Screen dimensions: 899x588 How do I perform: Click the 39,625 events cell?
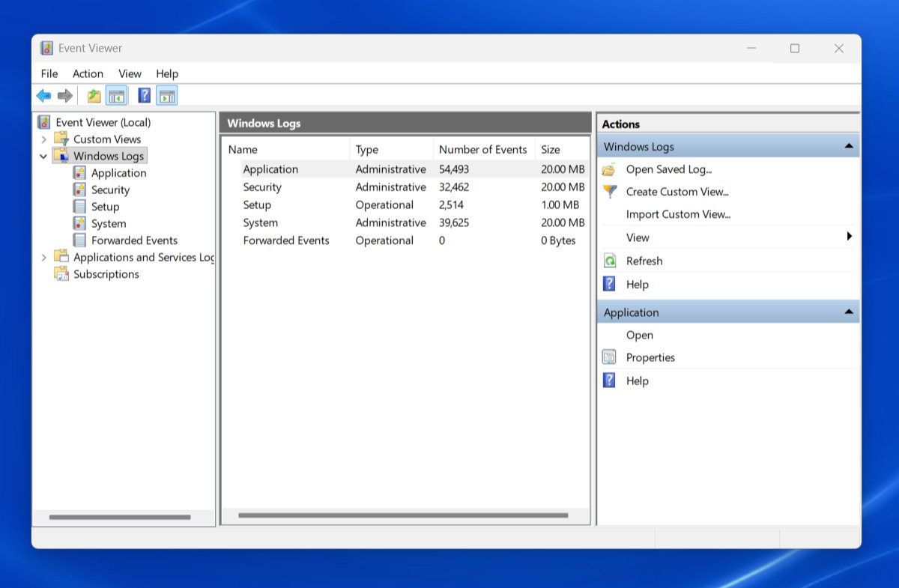point(453,222)
